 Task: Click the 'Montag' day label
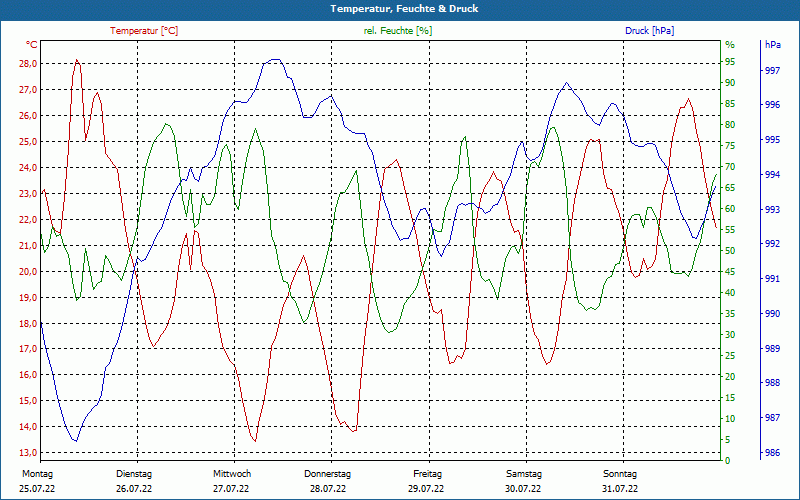click(x=38, y=474)
